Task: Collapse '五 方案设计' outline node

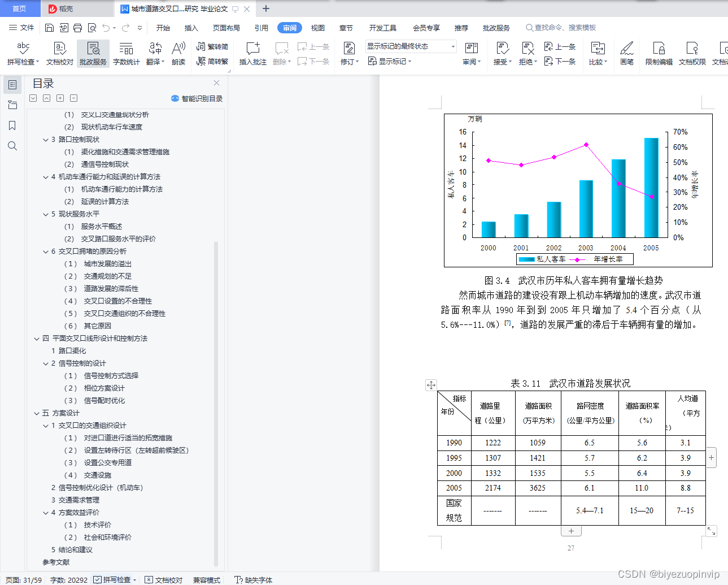Action: point(37,413)
